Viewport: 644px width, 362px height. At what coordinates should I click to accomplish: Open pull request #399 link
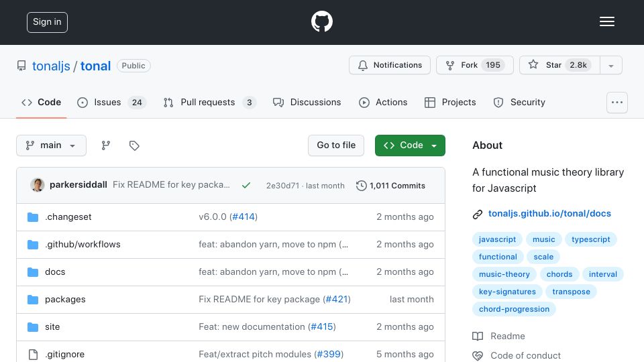click(x=329, y=355)
